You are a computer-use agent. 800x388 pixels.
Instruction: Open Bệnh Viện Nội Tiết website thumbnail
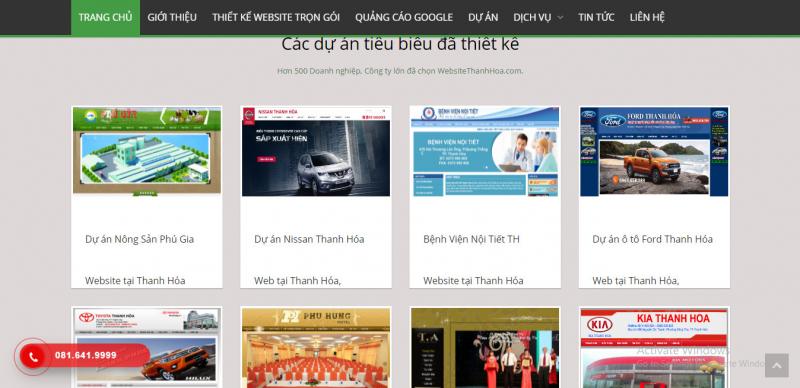pos(485,151)
